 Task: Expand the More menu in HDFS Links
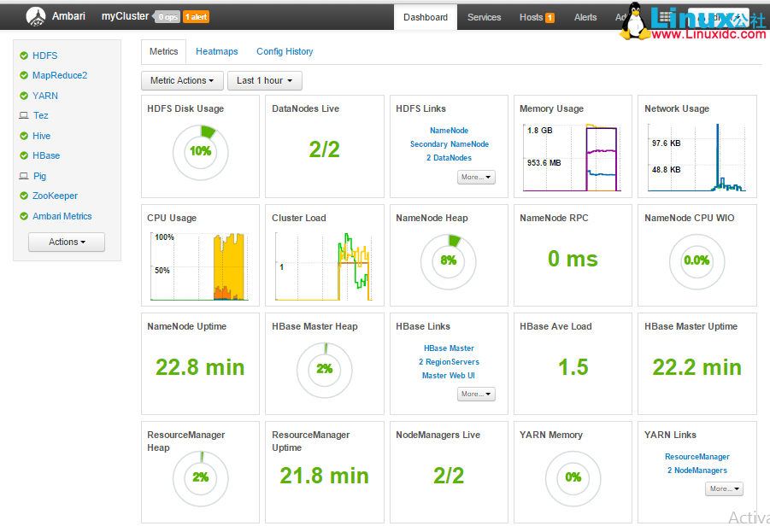coord(476,177)
